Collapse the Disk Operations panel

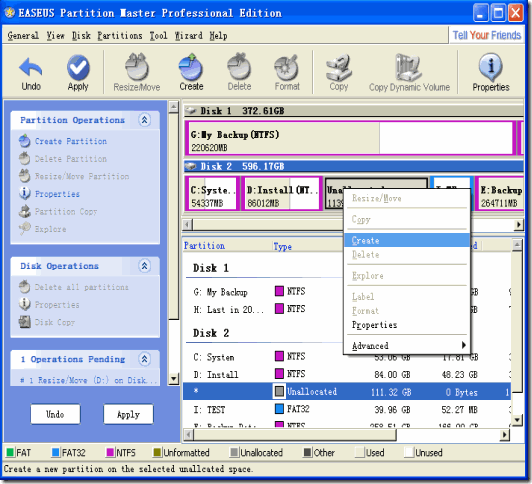[x=145, y=266]
